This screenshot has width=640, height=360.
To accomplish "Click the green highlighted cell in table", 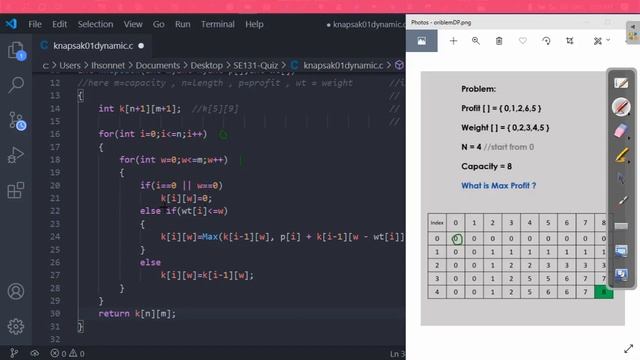I will pyautogui.click(x=603, y=292).
